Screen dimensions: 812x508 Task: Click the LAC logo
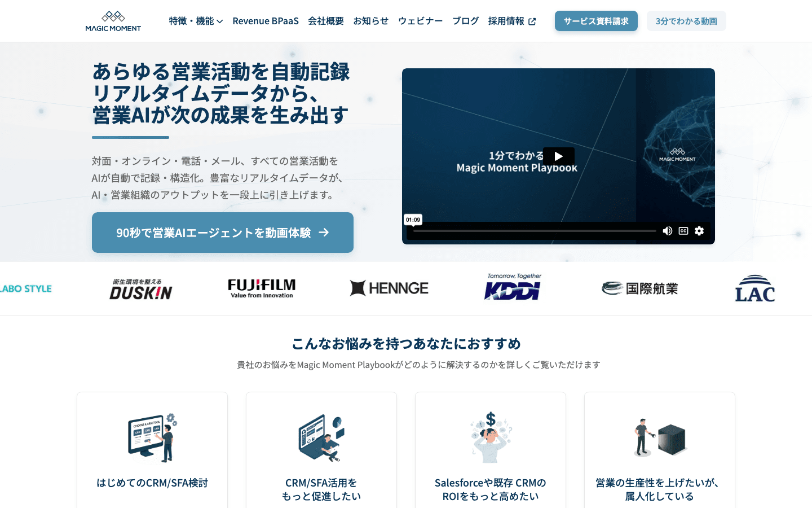tap(755, 288)
